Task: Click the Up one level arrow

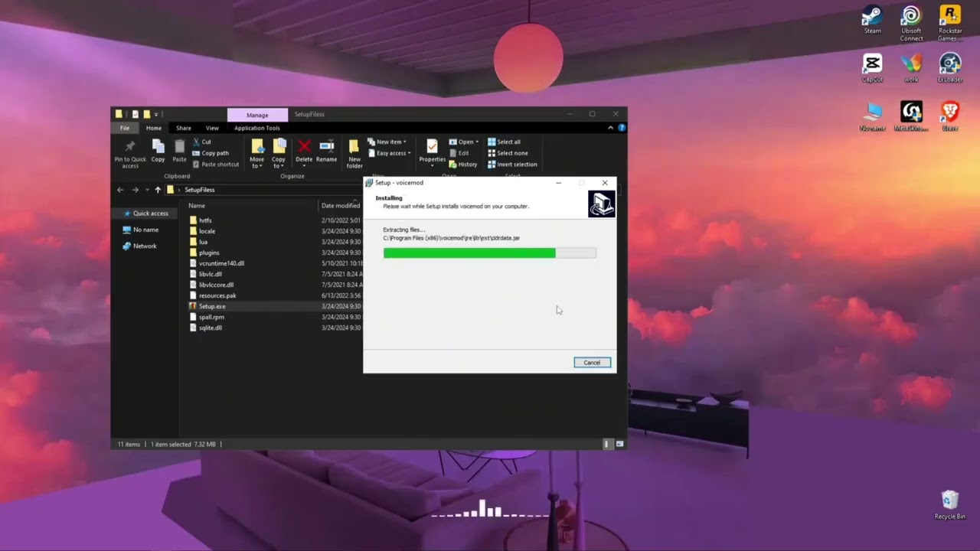Action: (x=158, y=190)
